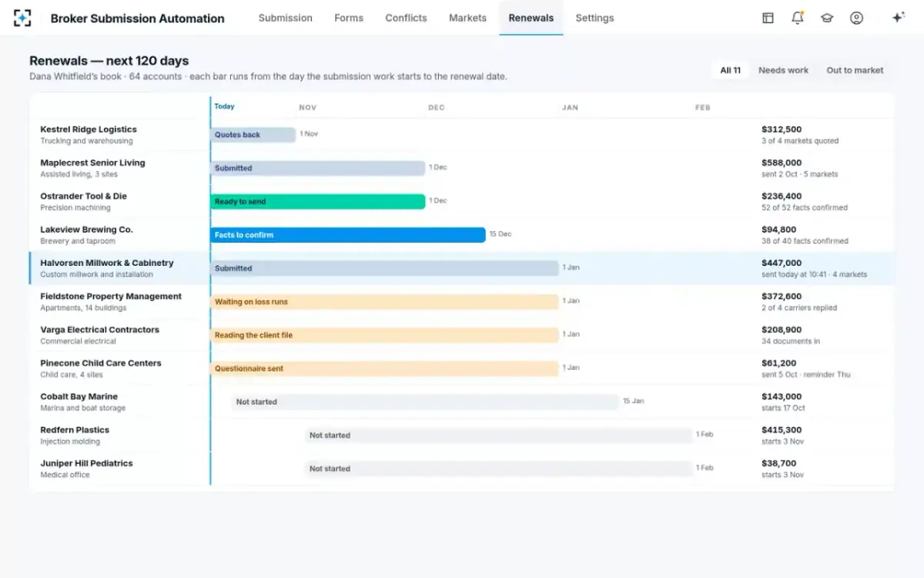Open Ostrander Tool & Die account
The image size is (924, 578).
click(x=84, y=196)
